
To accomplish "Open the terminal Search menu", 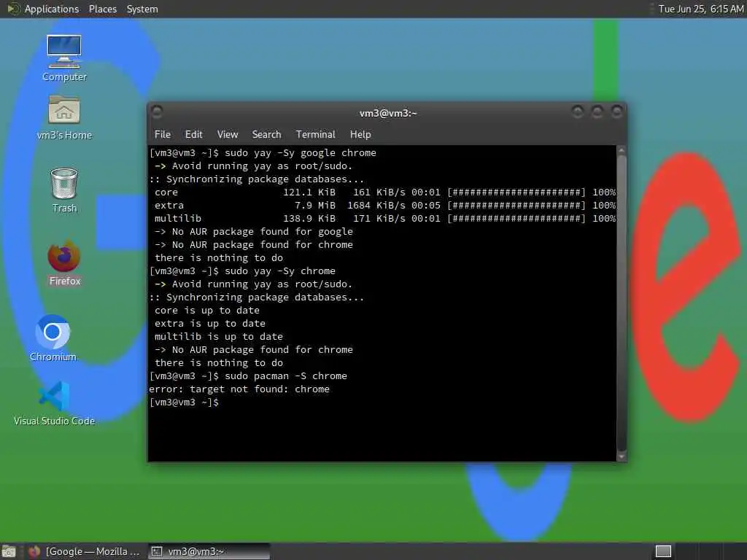I will [x=267, y=134].
